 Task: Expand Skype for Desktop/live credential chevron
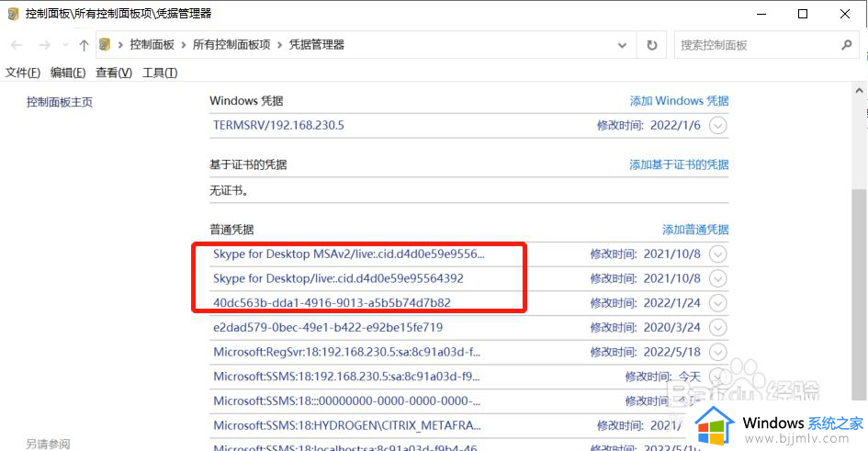pos(718,278)
